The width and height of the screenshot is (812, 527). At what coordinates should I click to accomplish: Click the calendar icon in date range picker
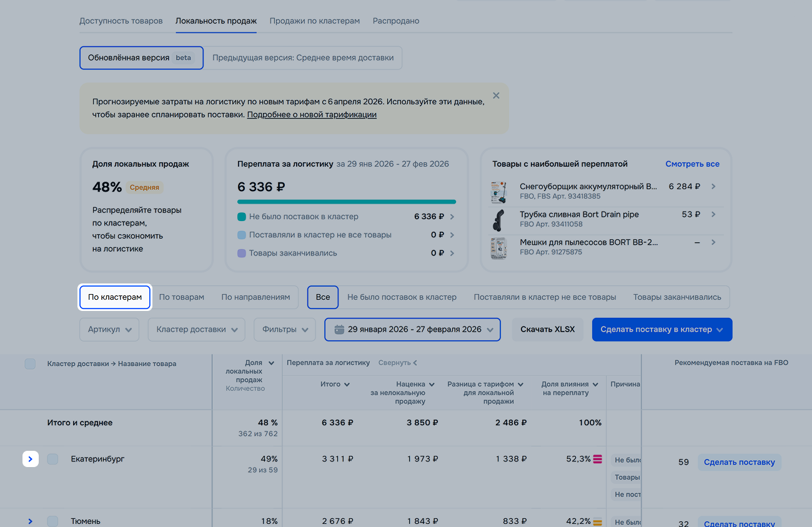pyautogui.click(x=339, y=330)
